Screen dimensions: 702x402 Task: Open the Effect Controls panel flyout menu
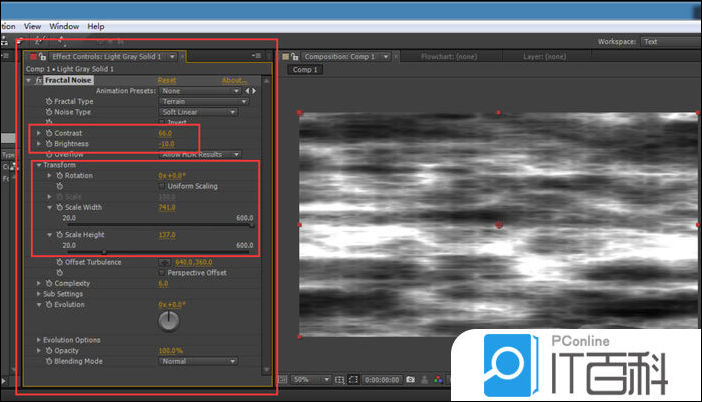[x=257, y=56]
